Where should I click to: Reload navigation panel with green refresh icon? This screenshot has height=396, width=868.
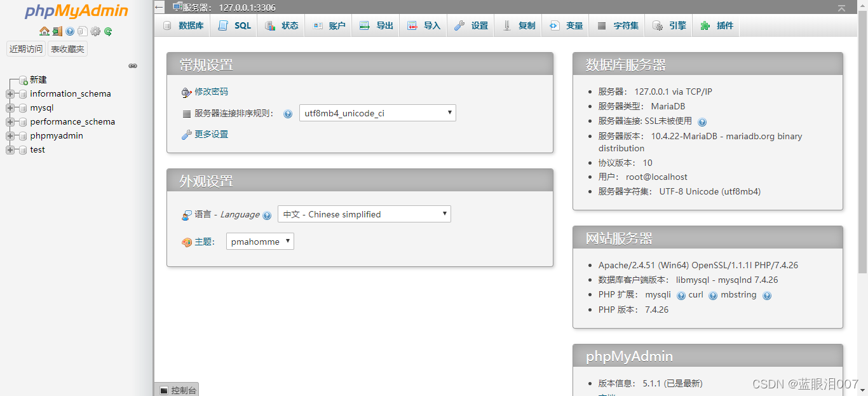108,31
